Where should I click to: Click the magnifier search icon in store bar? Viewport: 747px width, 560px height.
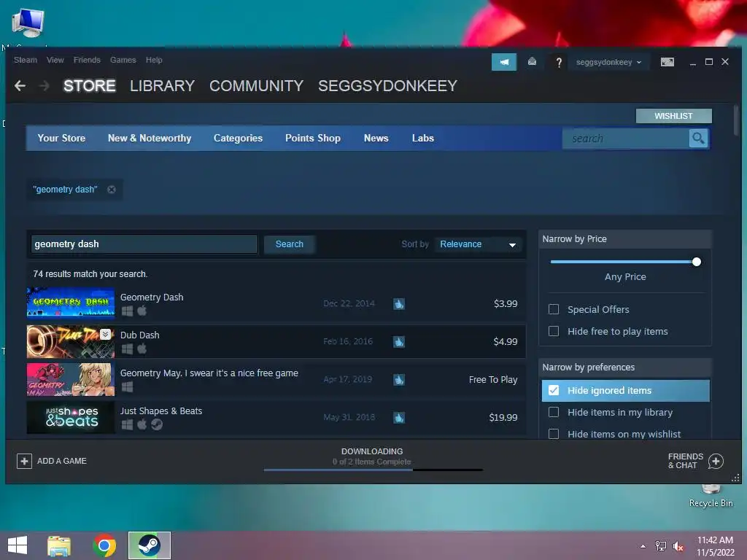tap(698, 139)
